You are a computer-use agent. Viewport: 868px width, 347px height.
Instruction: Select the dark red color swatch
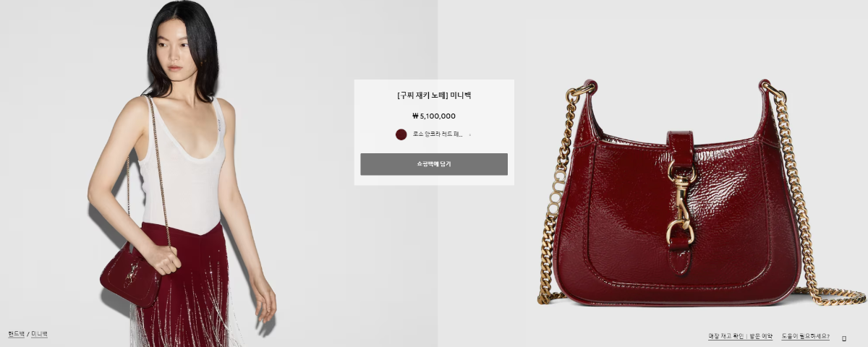tap(401, 134)
